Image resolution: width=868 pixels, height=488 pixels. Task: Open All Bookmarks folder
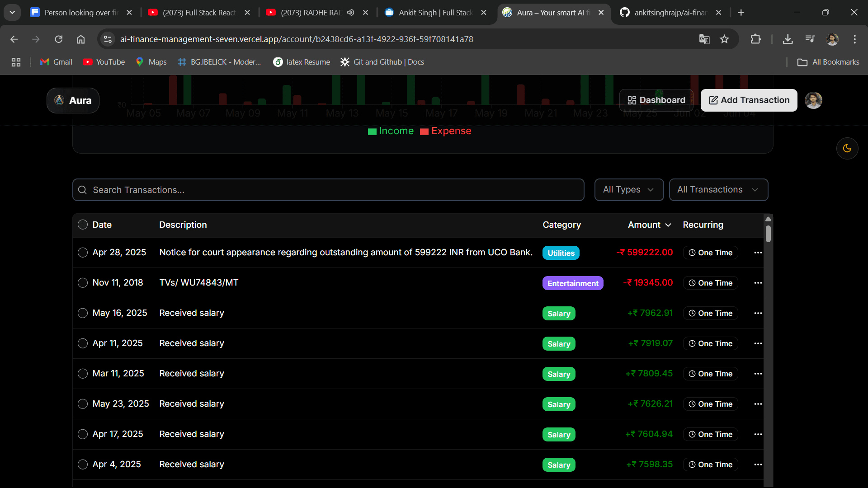[x=828, y=62]
